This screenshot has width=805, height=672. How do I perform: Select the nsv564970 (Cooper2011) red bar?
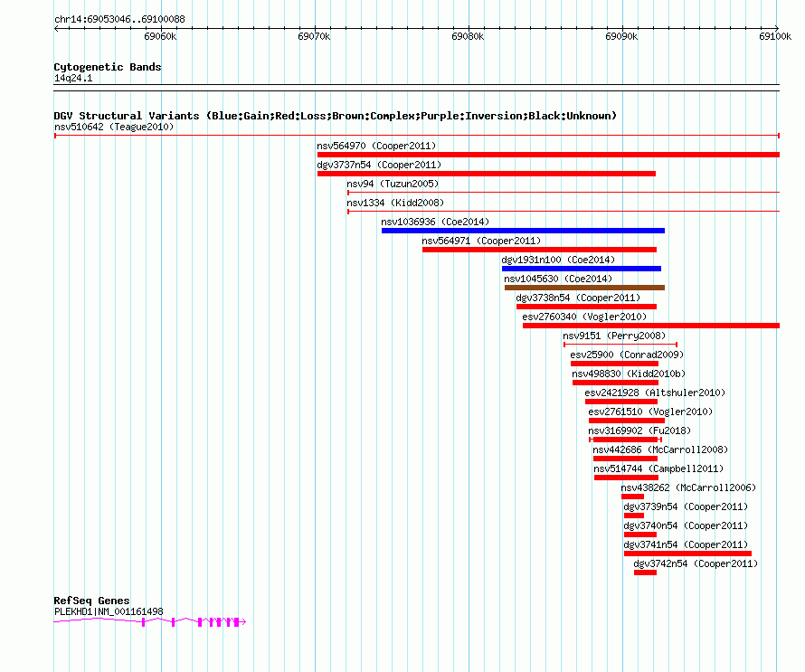point(548,155)
